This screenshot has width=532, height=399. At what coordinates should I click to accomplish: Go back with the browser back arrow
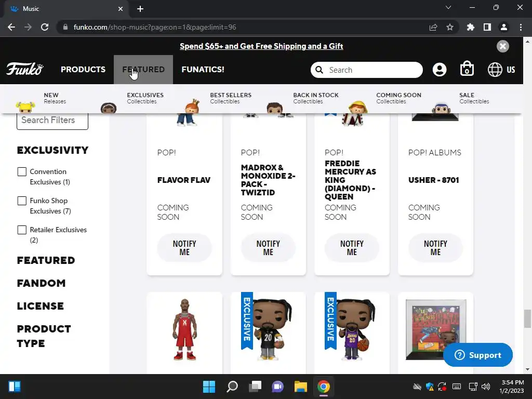tap(11, 27)
